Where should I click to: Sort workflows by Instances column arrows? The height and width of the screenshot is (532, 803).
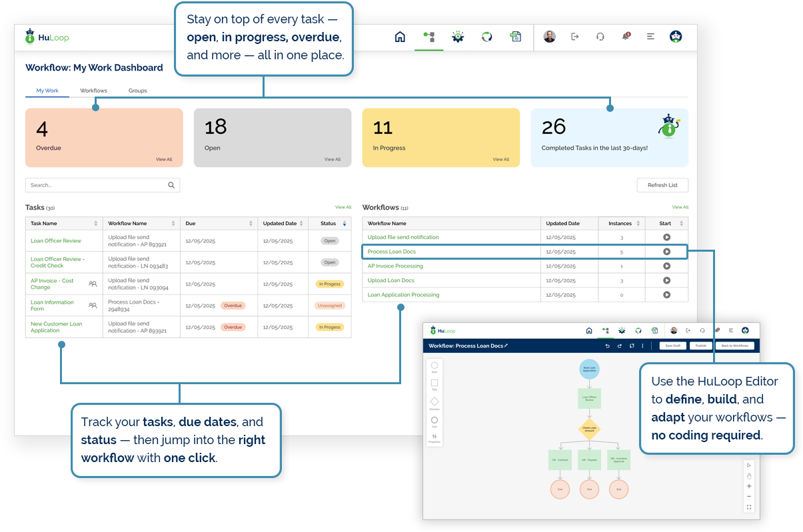point(638,224)
